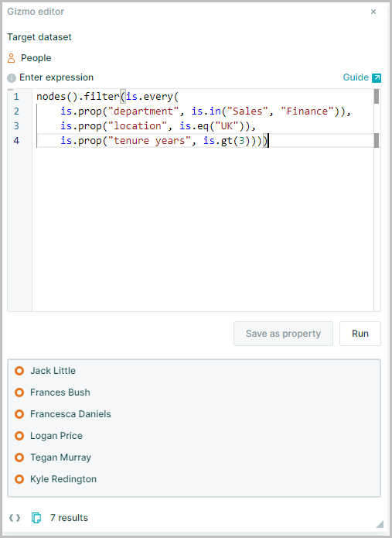Image resolution: width=392 pixels, height=538 pixels.
Task: Click the Save as property button
Action: (284, 334)
